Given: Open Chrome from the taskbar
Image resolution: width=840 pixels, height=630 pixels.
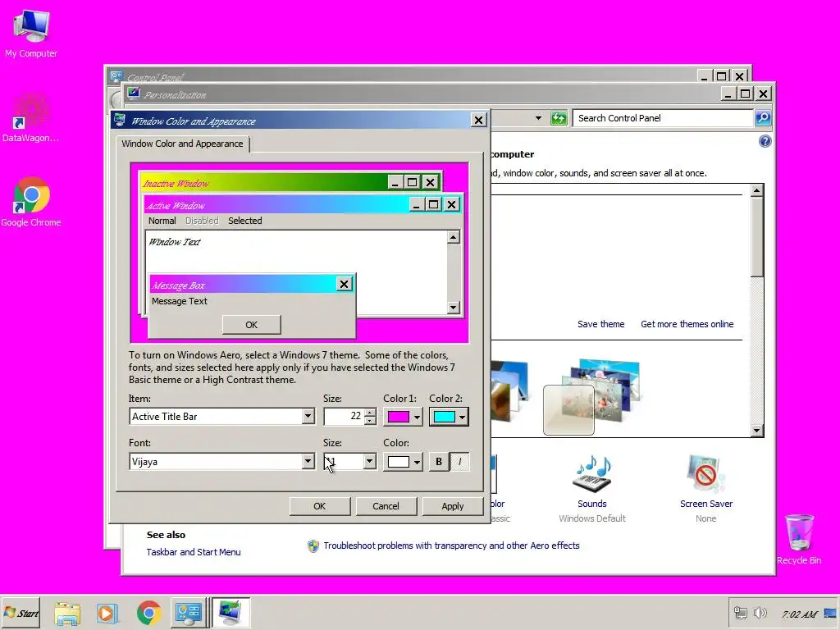Looking at the screenshot, I should [149, 613].
